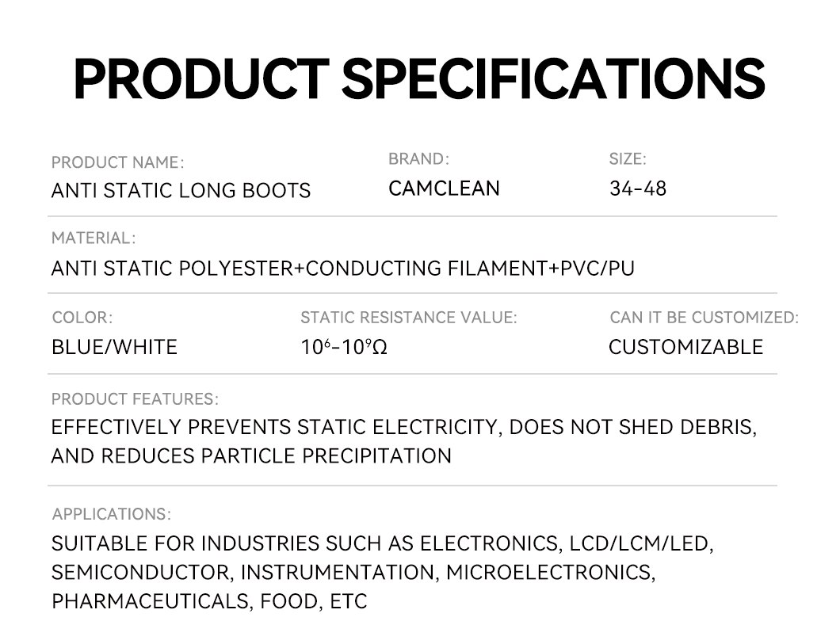Click the APPLICATIONS label

click(x=111, y=514)
